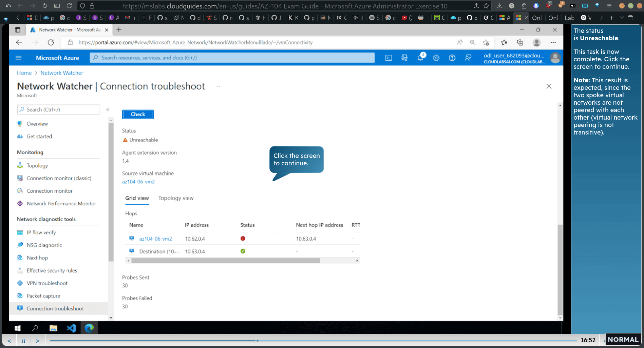Open the Azure portal hamburger menu
This screenshot has width=644, height=348.
click(19, 58)
